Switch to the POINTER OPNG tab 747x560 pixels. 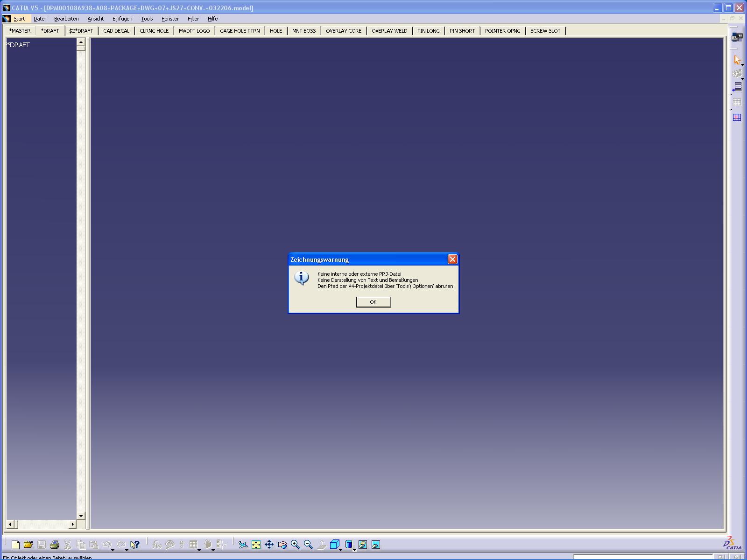(503, 31)
